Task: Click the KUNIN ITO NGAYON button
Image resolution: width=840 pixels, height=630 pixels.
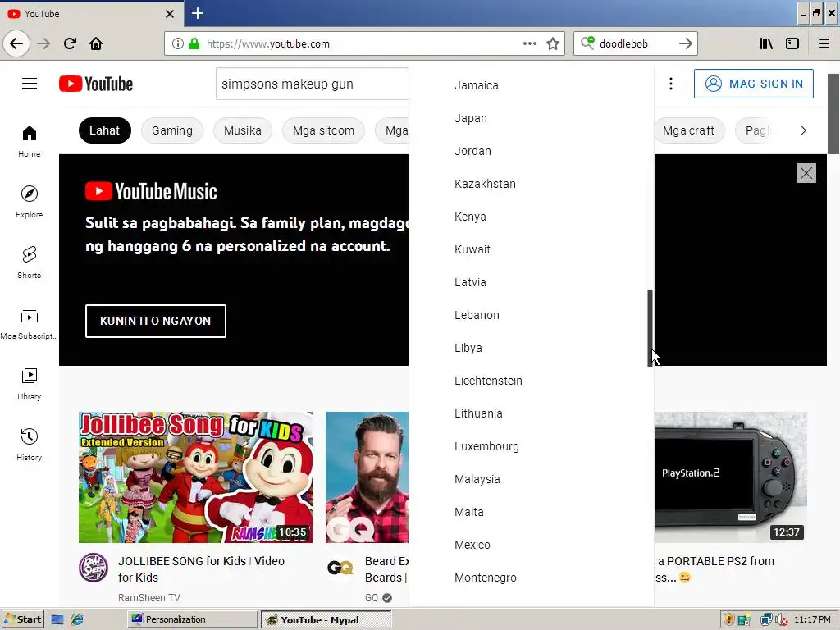Action: click(156, 321)
